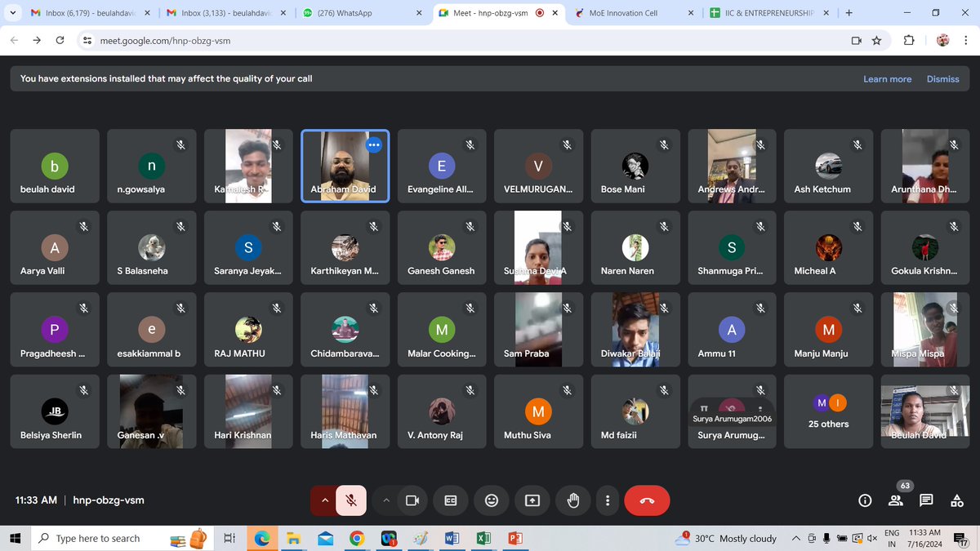
Task: Open Chrome extensions puzzle icon
Action: [x=909, y=41]
